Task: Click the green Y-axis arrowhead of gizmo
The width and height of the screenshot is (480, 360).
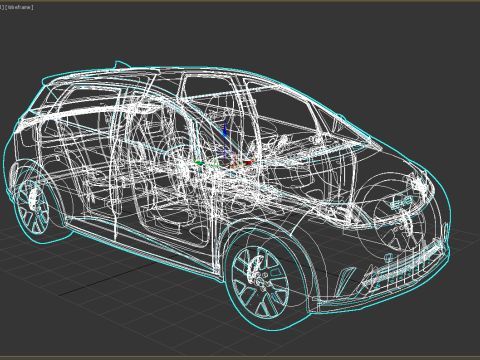Action: (x=198, y=163)
